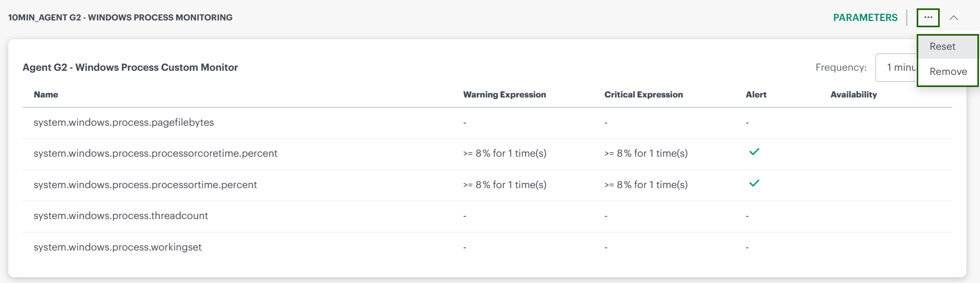Screen dimensions: 980x283
Task: Click warning expression for processorcoretime.percent
Action: pos(504,154)
